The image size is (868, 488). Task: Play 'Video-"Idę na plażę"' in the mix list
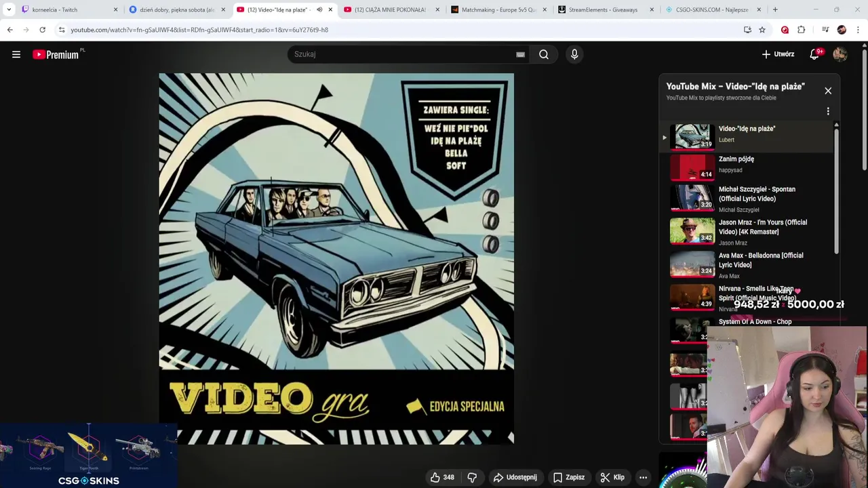(x=746, y=136)
